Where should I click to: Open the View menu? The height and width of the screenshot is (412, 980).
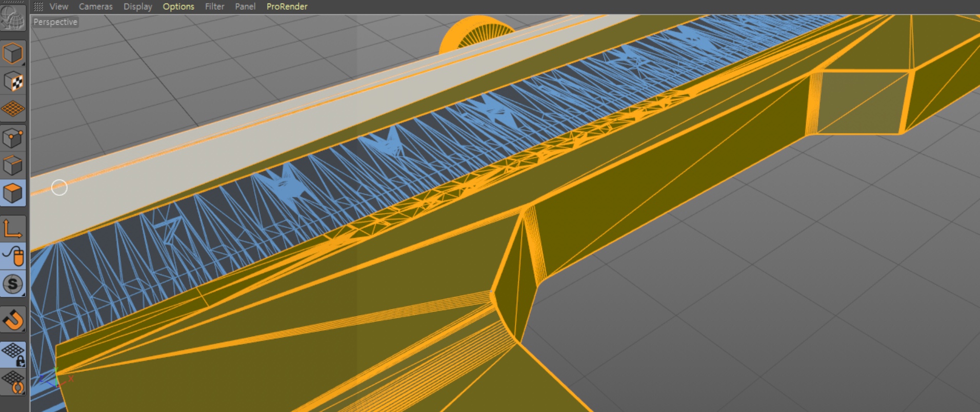click(58, 7)
